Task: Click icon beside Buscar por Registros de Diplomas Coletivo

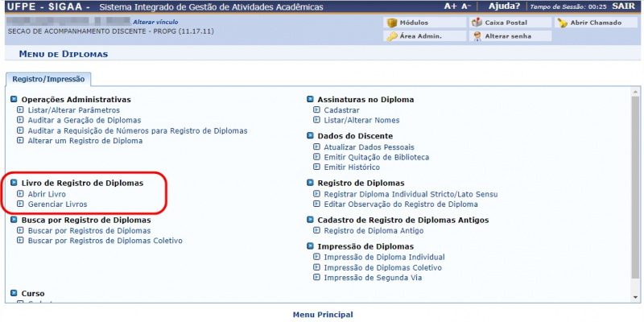Action: (20, 241)
